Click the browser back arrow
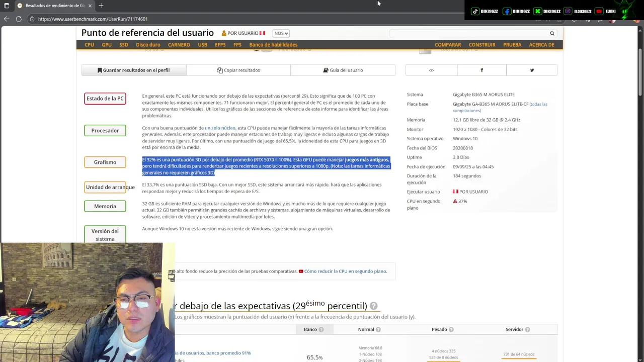The width and height of the screenshot is (644, 362). 7,19
